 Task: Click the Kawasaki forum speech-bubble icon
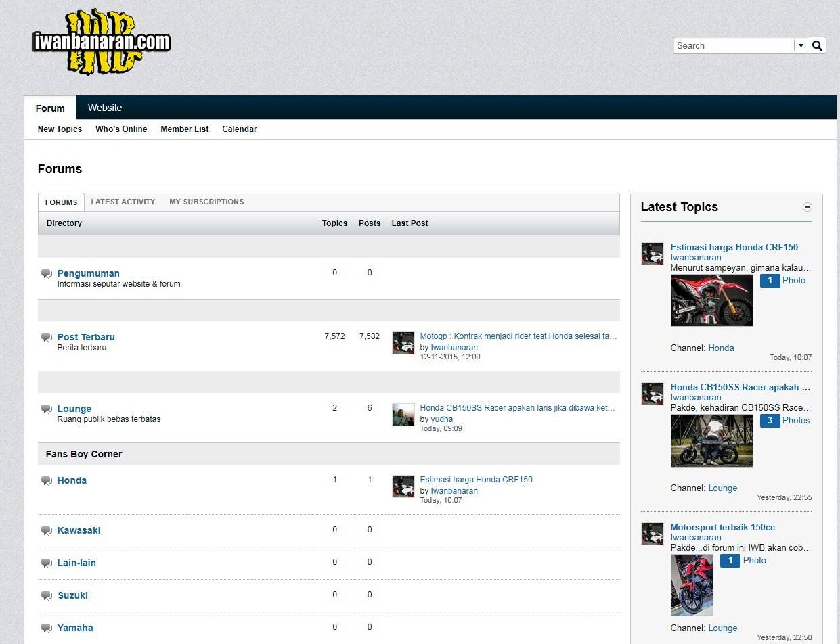(x=47, y=531)
